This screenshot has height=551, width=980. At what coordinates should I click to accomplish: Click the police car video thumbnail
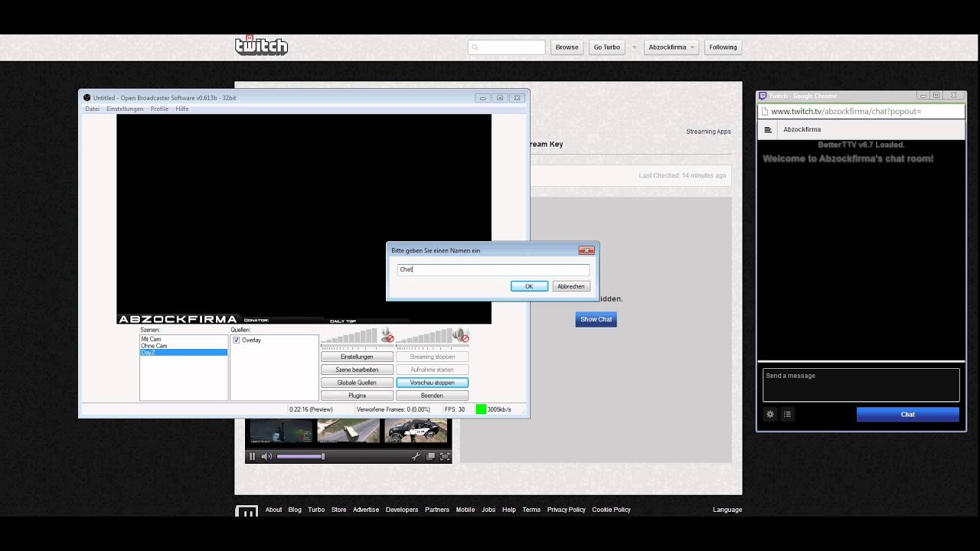point(416,430)
